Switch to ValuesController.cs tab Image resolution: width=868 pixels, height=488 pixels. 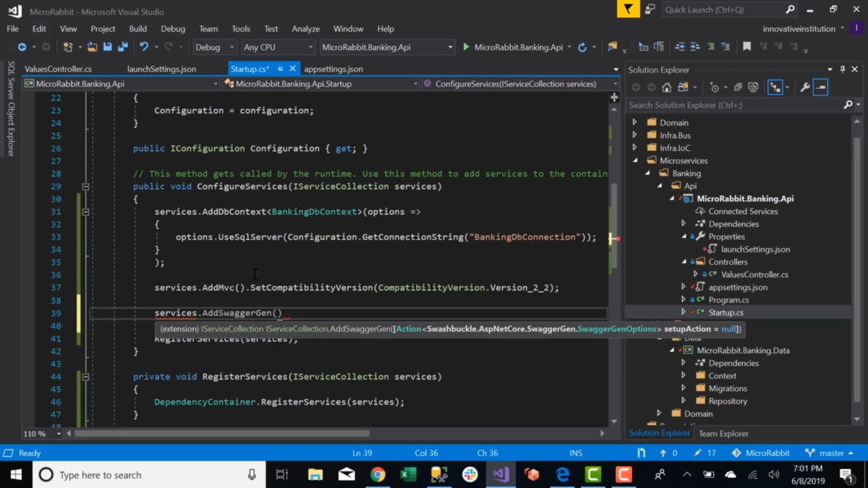click(58, 69)
